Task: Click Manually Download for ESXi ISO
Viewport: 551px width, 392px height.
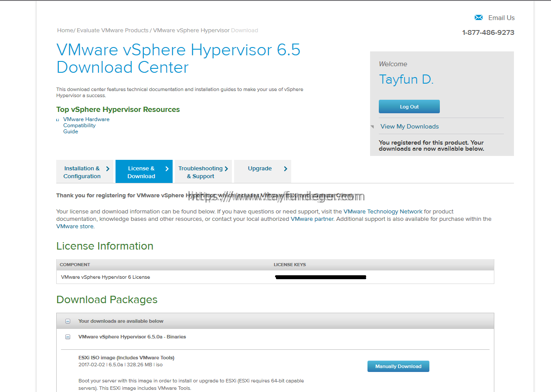Action: [x=398, y=366]
